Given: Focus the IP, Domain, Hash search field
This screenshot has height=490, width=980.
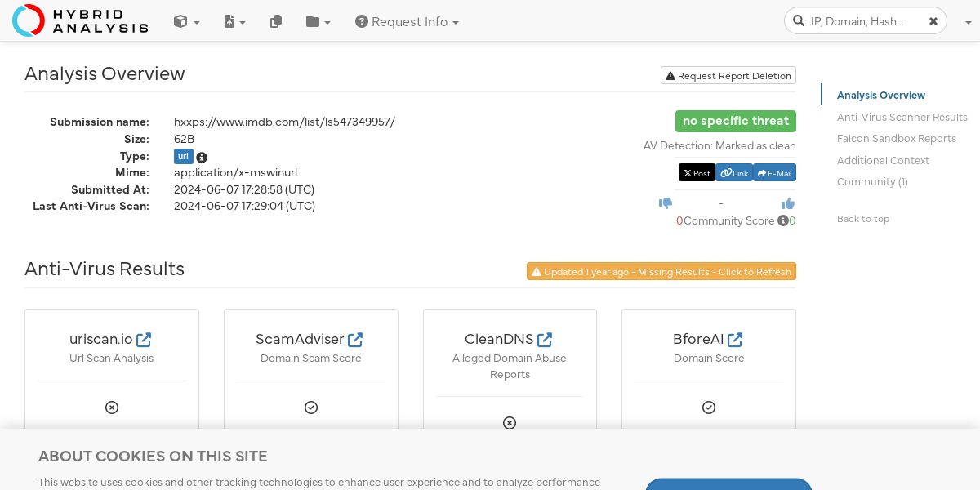Looking at the screenshot, I should [864, 21].
